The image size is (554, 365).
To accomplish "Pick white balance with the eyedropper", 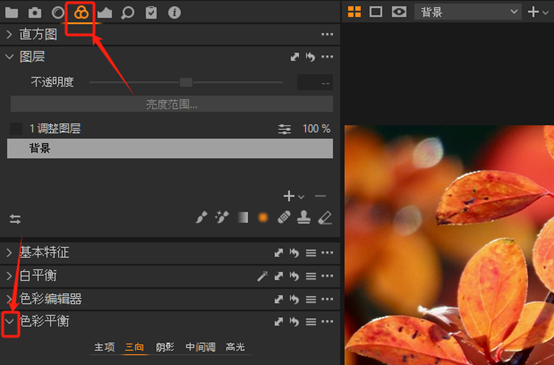I will (x=263, y=276).
